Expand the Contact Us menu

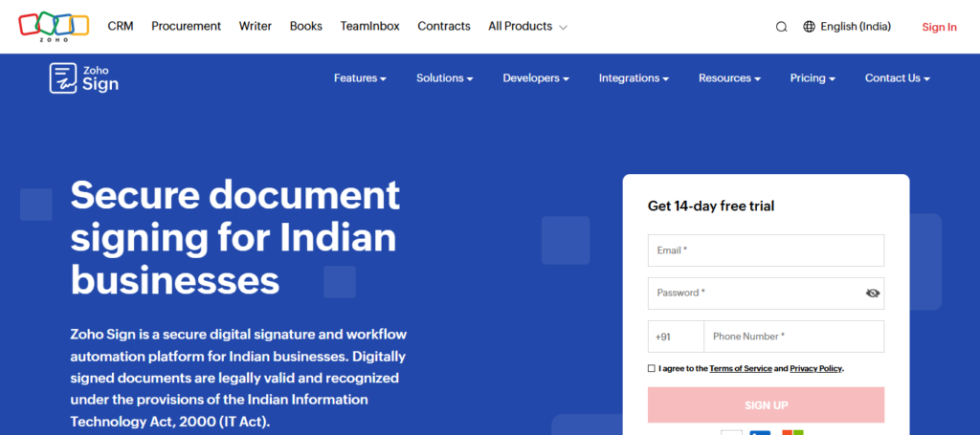click(898, 78)
